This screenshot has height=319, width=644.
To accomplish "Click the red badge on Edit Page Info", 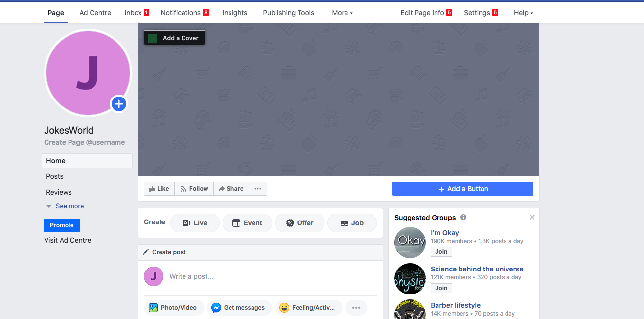I will [449, 13].
